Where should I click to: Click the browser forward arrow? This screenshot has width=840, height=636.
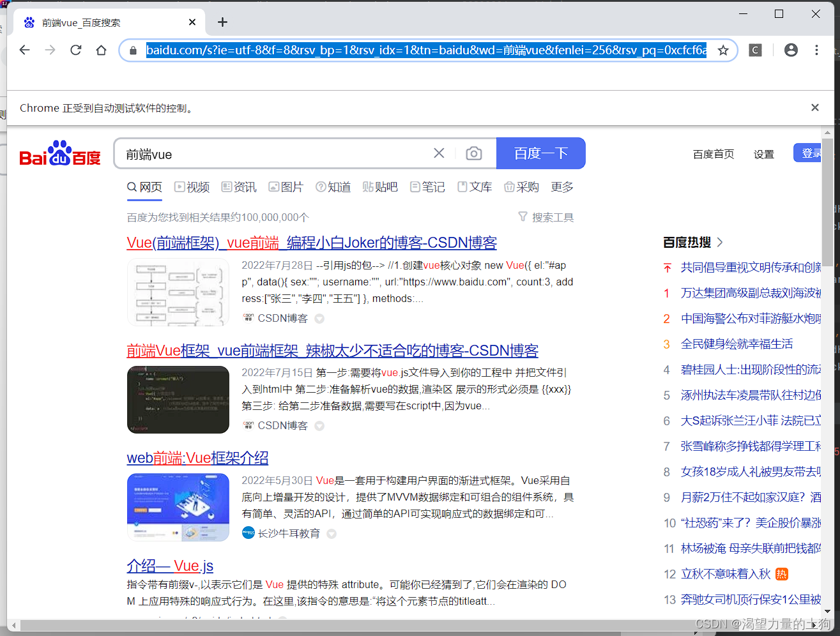(50, 50)
